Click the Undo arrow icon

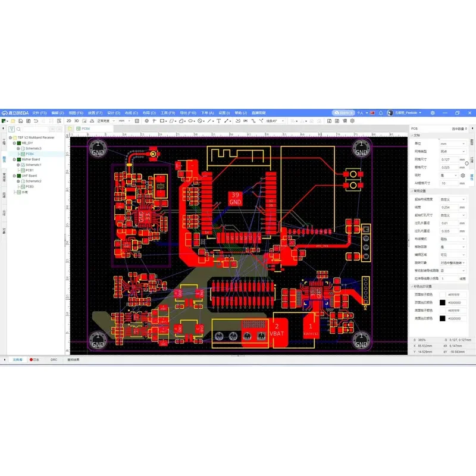point(36,121)
